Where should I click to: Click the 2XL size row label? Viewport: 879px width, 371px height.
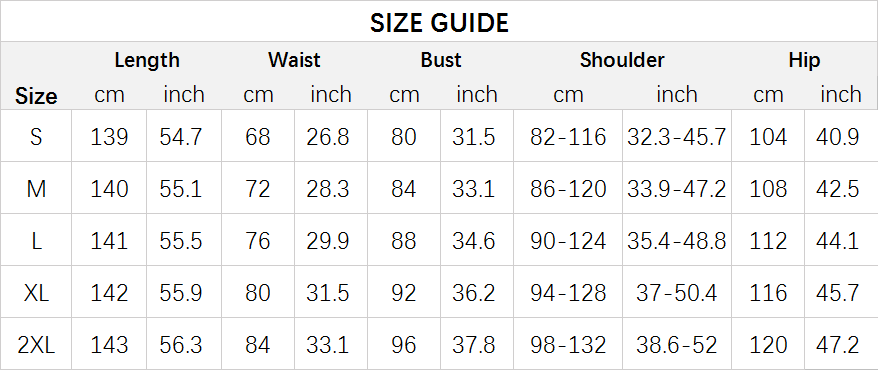click(36, 344)
